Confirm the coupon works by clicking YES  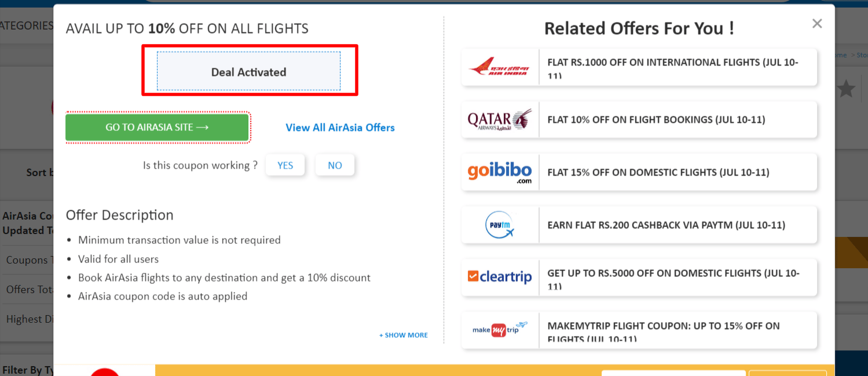tap(285, 165)
